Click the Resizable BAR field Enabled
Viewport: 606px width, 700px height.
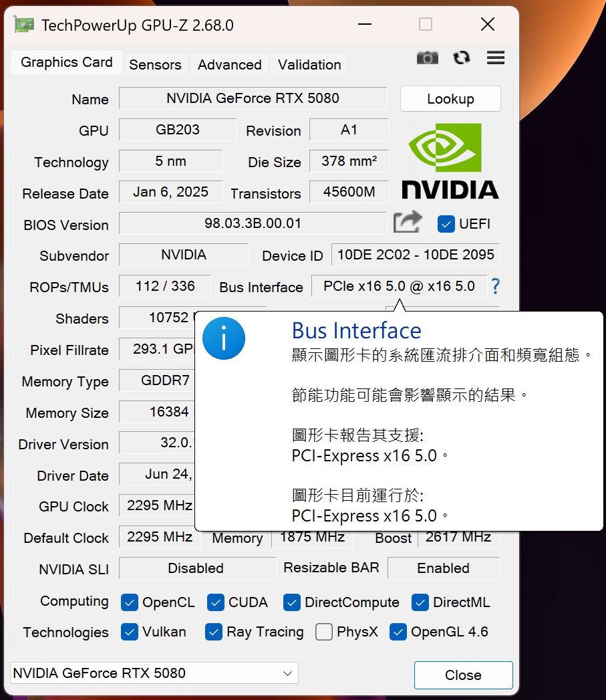coord(443,568)
